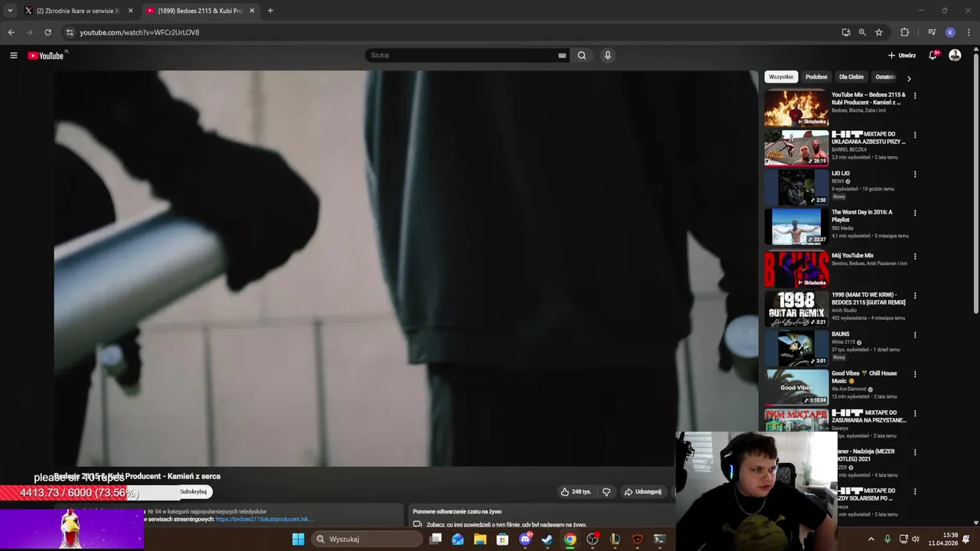The height and width of the screenshot is (551, 980).
Task: Reload the page in Chrome
Action: click(47, 32)
